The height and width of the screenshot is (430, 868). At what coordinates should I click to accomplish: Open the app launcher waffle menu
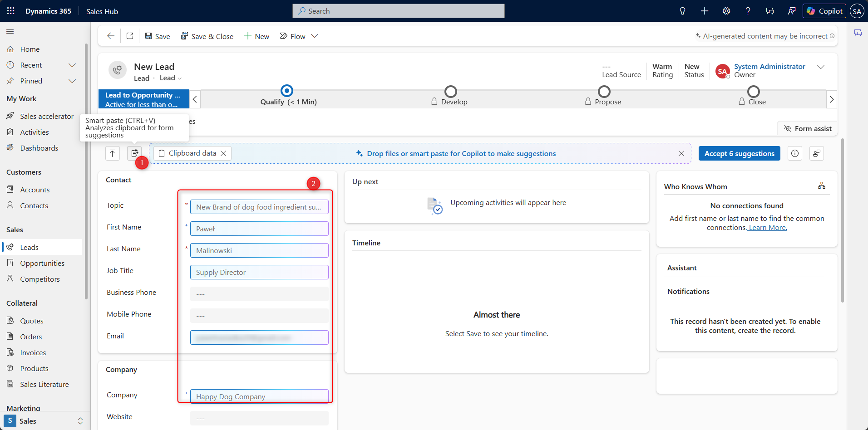[x=11, y=11]
